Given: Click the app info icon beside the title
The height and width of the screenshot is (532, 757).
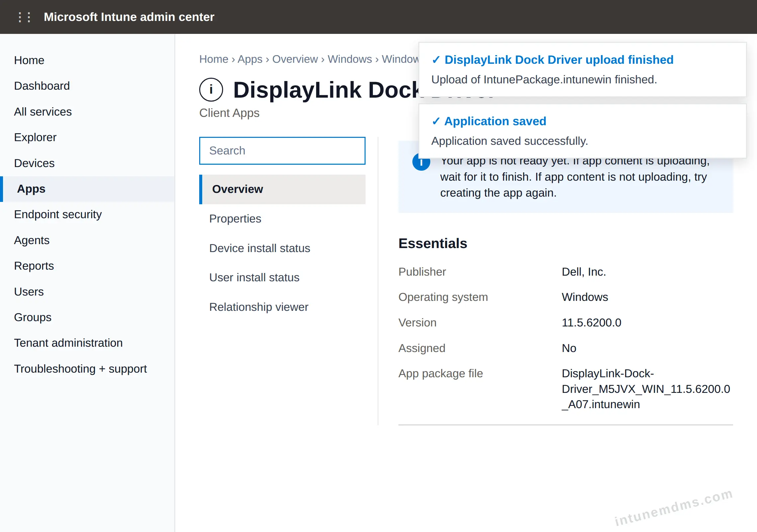Looking at the screenshot, I should pyautogui.click(x=211, y=90).
